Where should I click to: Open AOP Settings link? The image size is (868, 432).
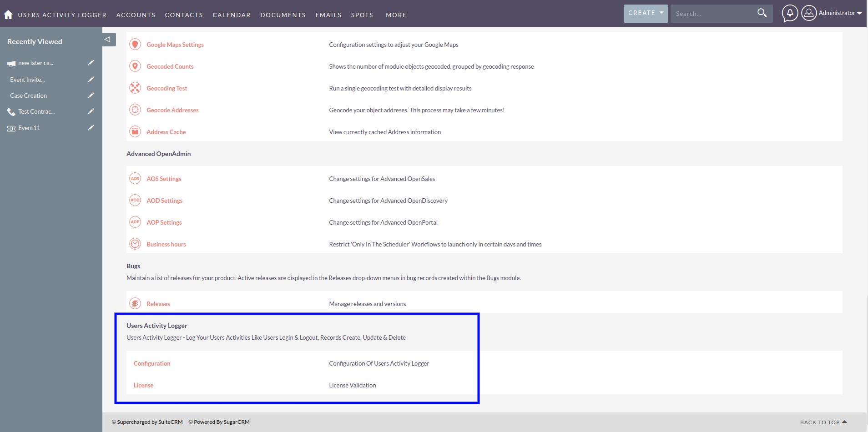[164, 222]
